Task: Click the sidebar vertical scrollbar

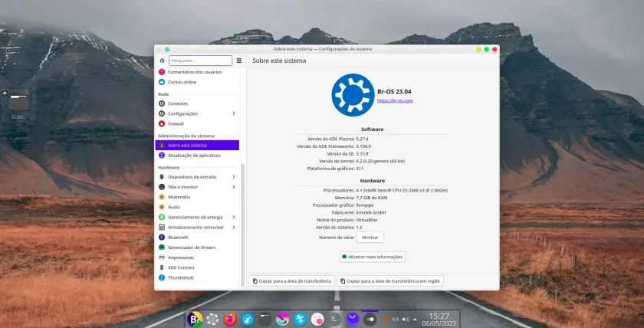Action: click(x=243, y=225)
